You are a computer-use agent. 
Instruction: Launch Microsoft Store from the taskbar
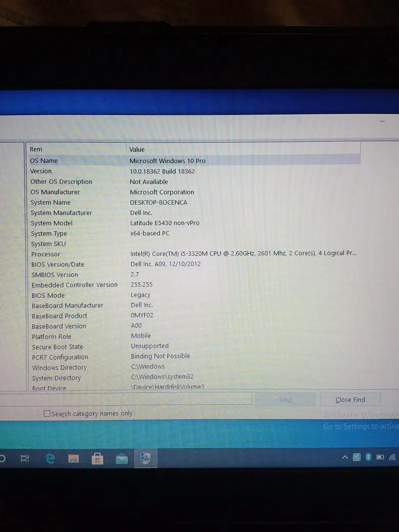(97, 459)
